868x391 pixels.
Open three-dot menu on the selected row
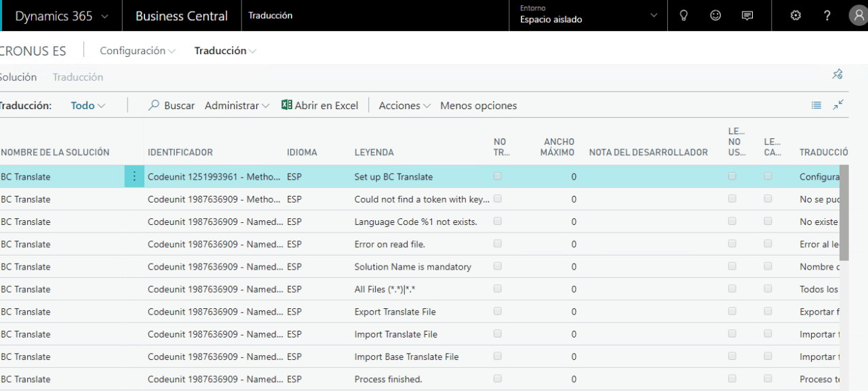pos(134,177)
